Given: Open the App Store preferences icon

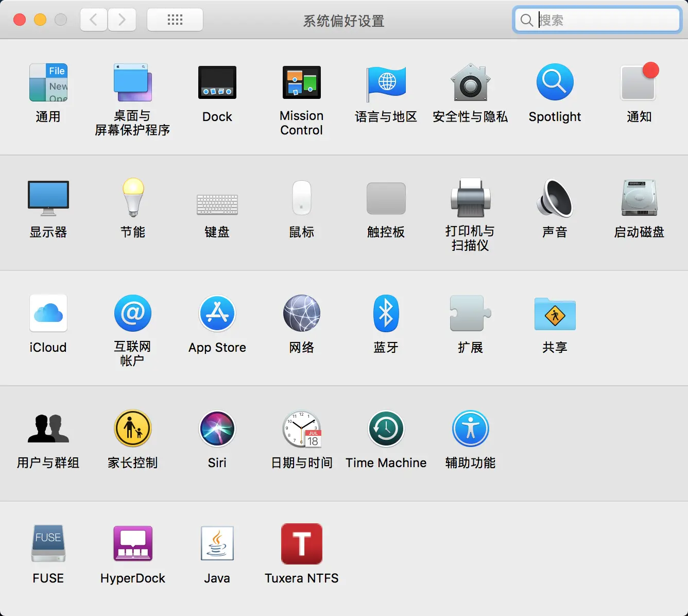Looking at the screenshot, I should coord(217,313).
